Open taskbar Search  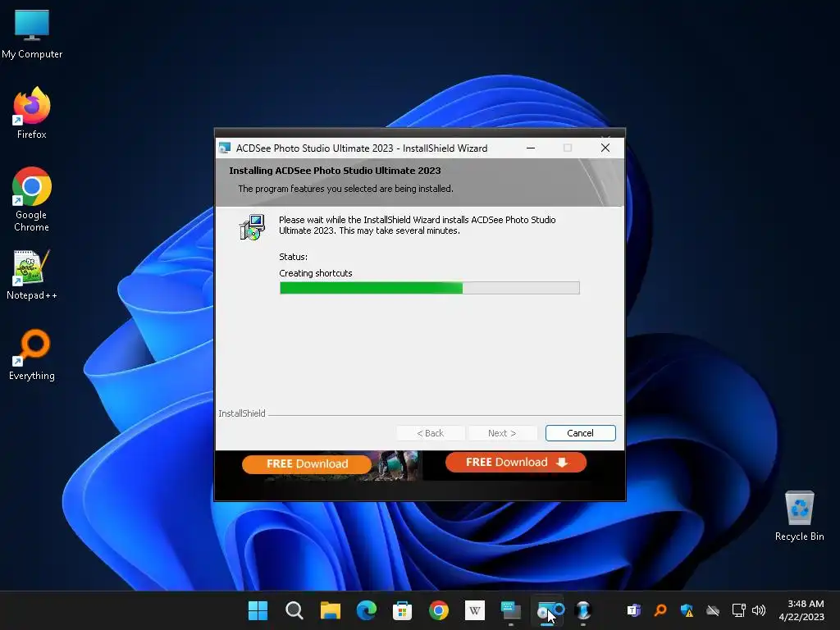coord(294,610)
